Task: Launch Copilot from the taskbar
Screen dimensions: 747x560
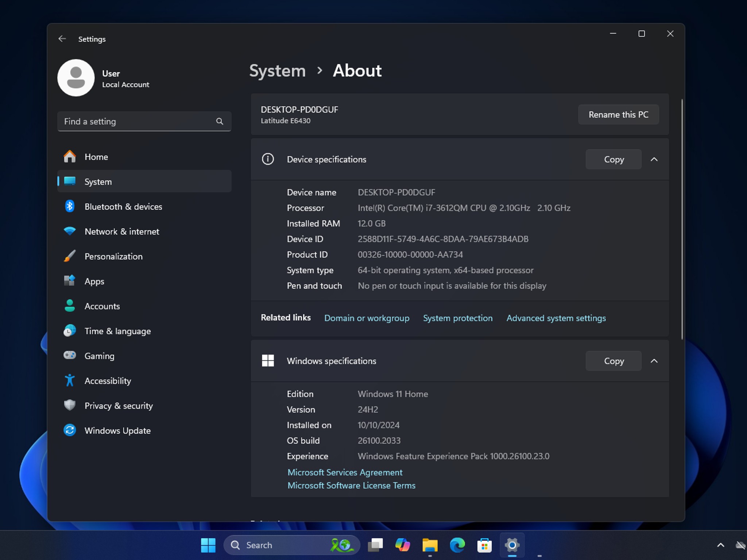Action: coord(403,545)
